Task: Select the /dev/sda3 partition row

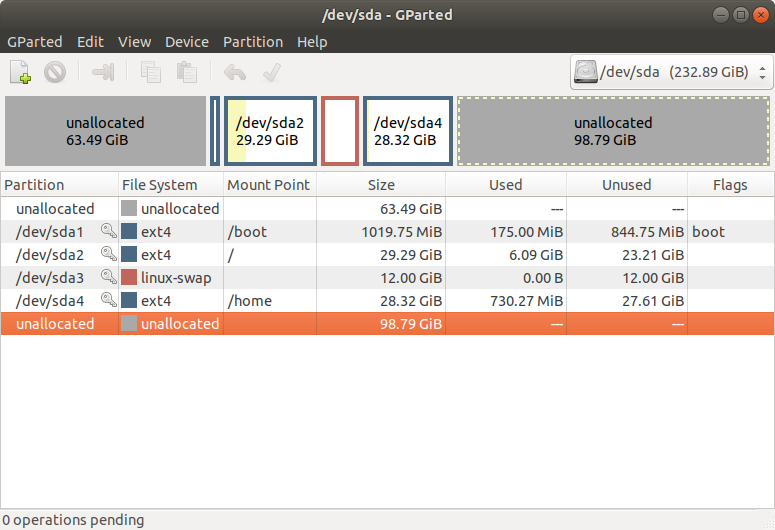Action: coord(388,277)
